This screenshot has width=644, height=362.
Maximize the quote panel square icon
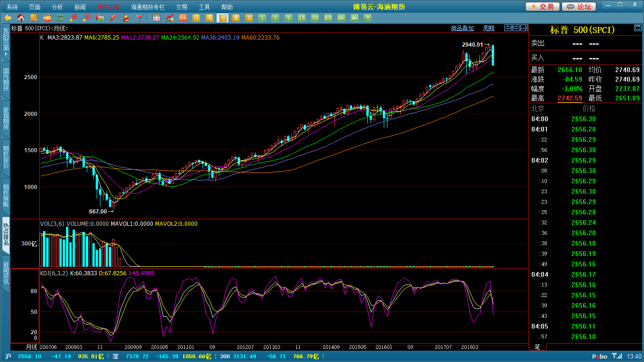637,28
